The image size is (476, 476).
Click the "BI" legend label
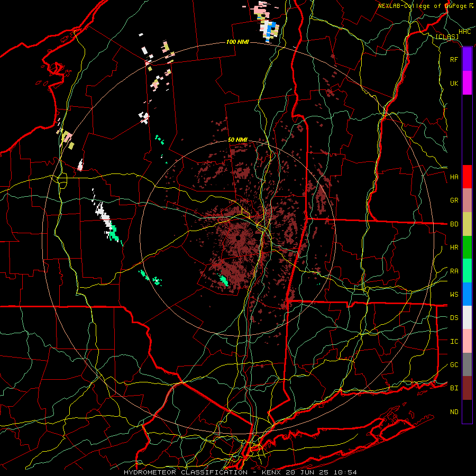[454, 388]
